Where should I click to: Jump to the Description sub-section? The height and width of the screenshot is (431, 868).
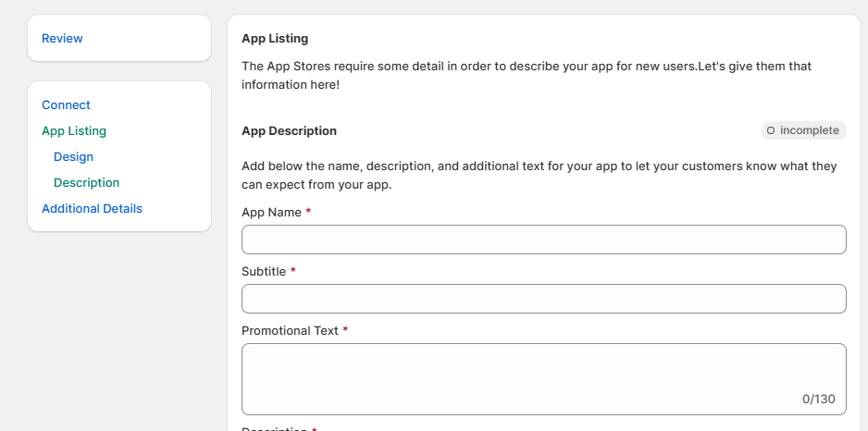[86, 182]
